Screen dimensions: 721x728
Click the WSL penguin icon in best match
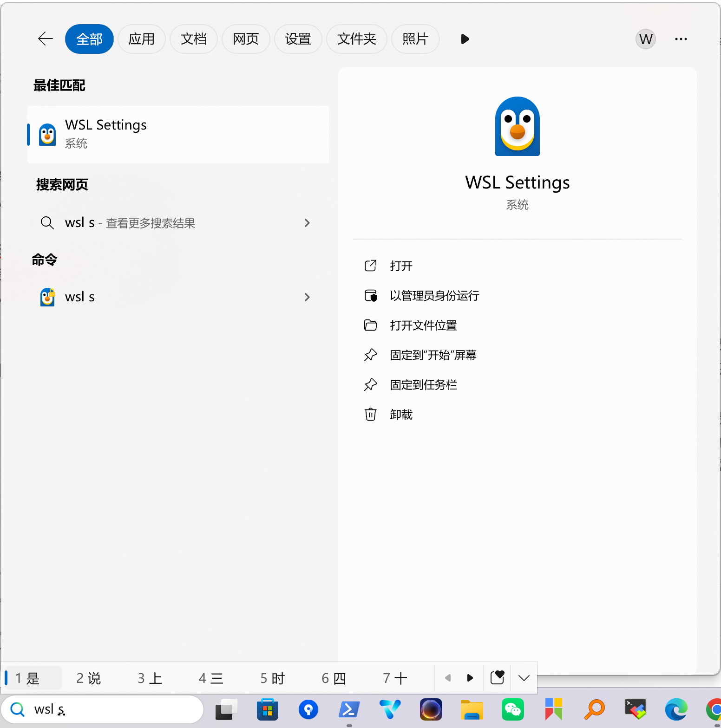click(47, 135)
